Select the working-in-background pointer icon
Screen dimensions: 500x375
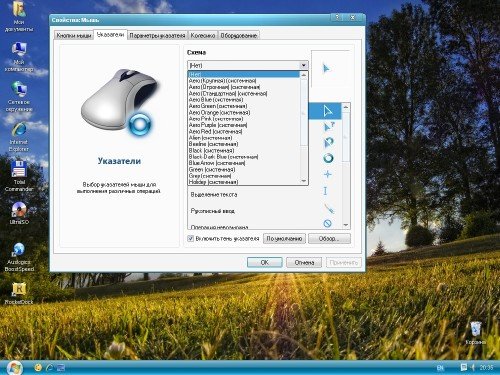point(329,142)
